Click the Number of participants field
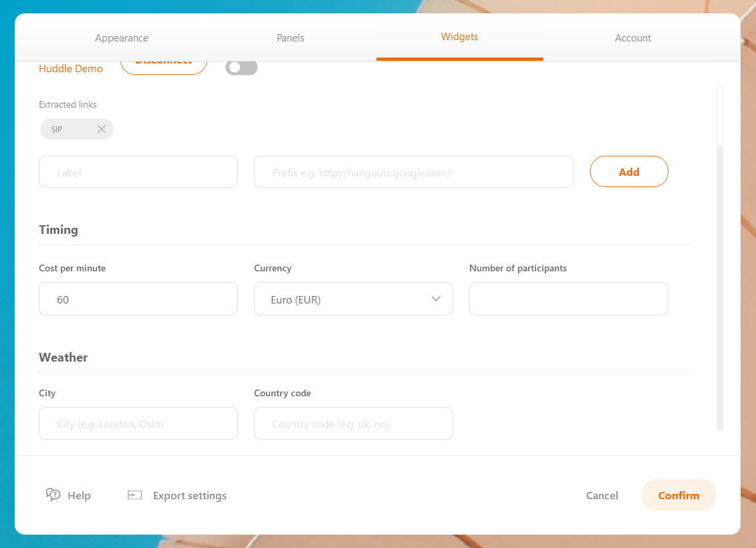The height and width of the screenshot is (548, 756). coord(568,299)
